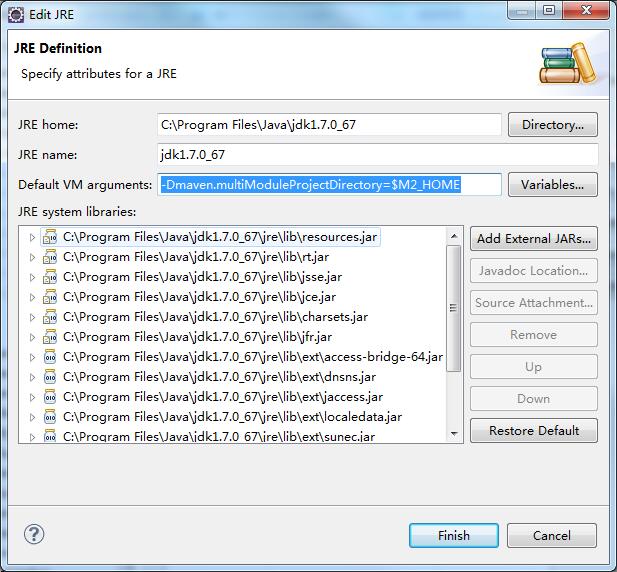Viewport: 617px width, 572px height.
Task: Click the jar icon beside jfr.jar
Action: pyautogui.click(x=50, y=337)
